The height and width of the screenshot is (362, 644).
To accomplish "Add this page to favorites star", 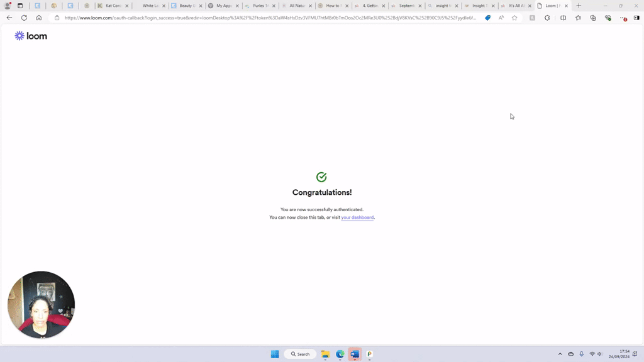I will (x=514, y=18).
